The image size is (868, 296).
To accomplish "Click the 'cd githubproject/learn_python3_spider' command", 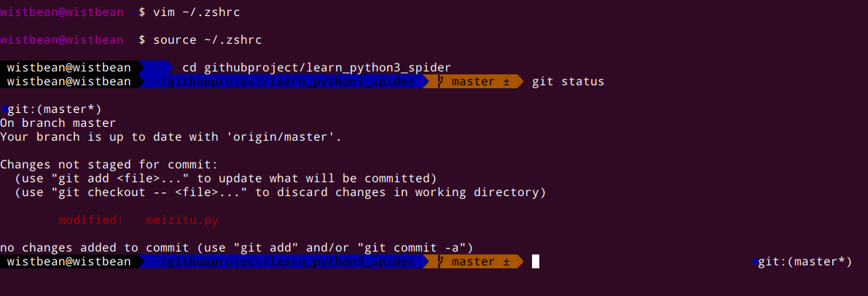I will pos(316,68).
